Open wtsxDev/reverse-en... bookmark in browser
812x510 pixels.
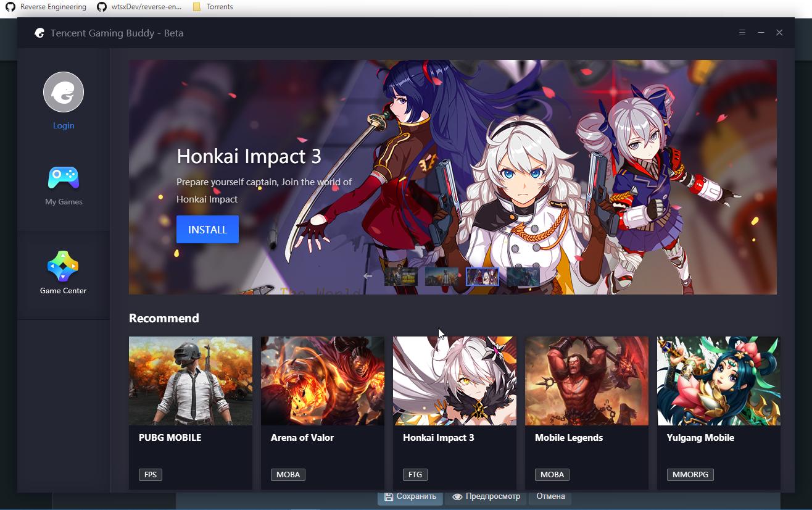click(x=139, y=7)
